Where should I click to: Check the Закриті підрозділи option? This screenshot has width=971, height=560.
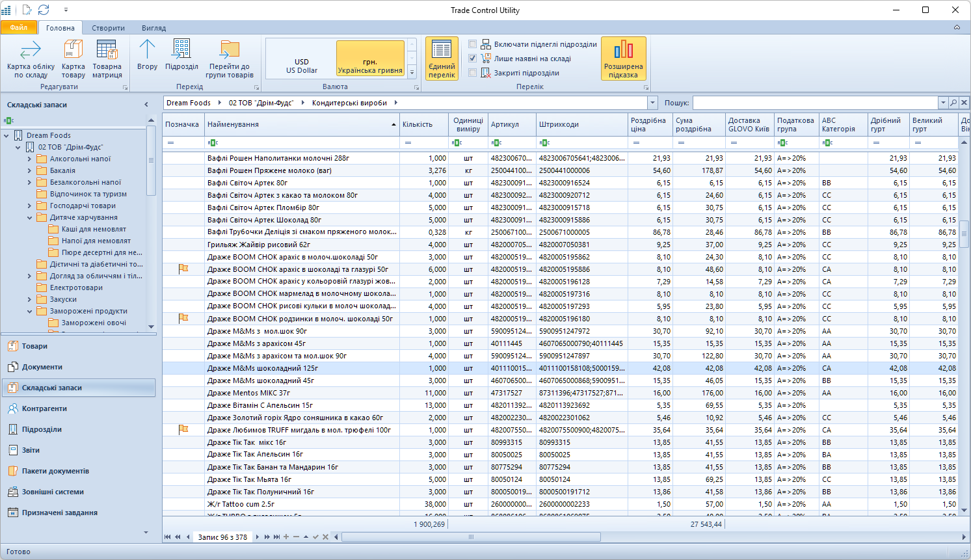coord(473,73)
